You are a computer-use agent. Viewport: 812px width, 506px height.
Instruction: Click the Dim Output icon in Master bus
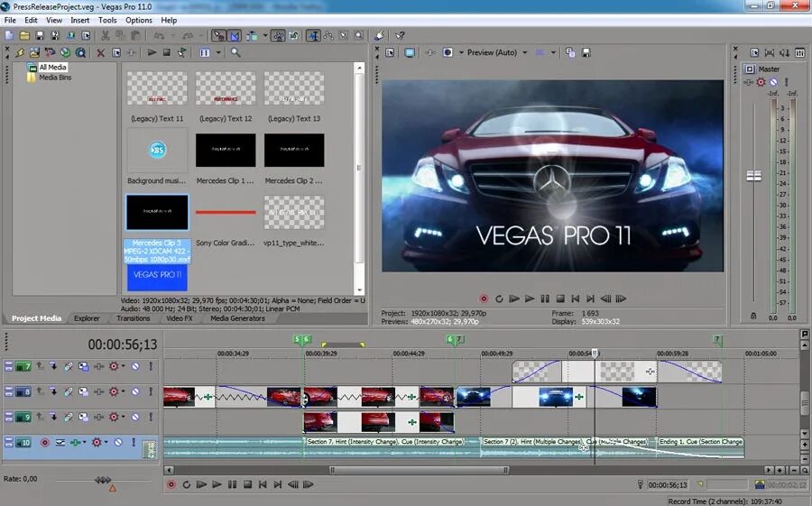(x=785, y=53)
